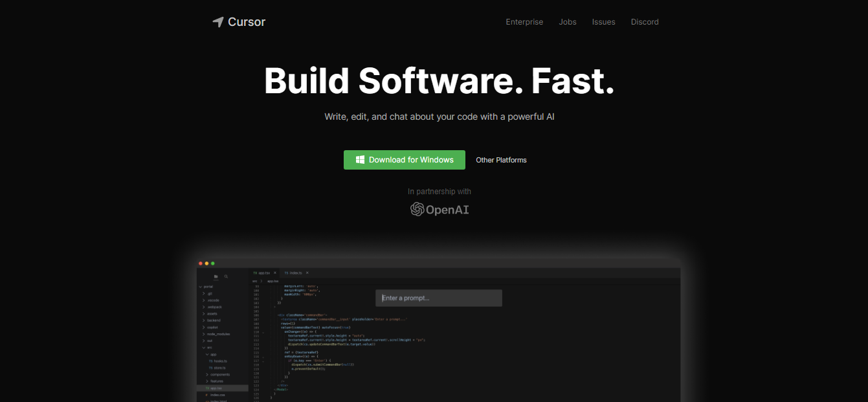Screen dimensions: 868x402
Task: Click the code line 'ref = {textareaRef}'
Action: coord(301,352)
